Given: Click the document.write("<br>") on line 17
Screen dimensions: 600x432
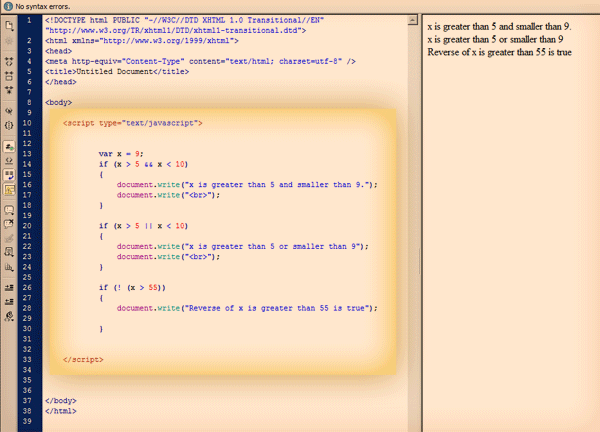Looking at the screenshot, I should (168, 195).
